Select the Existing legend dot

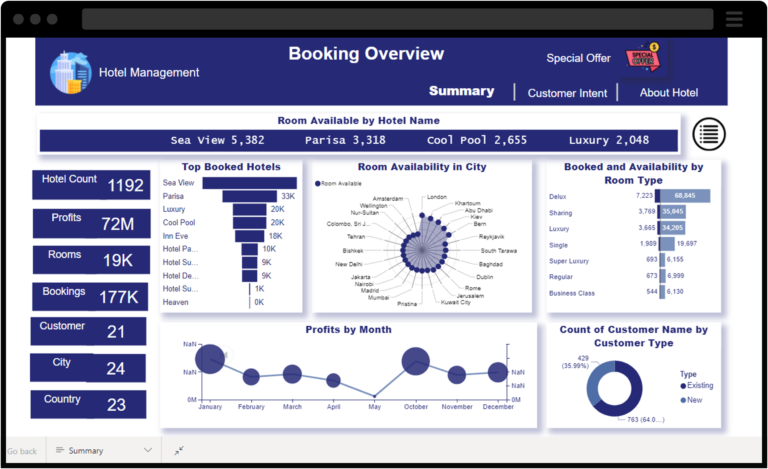click(683, 386)
